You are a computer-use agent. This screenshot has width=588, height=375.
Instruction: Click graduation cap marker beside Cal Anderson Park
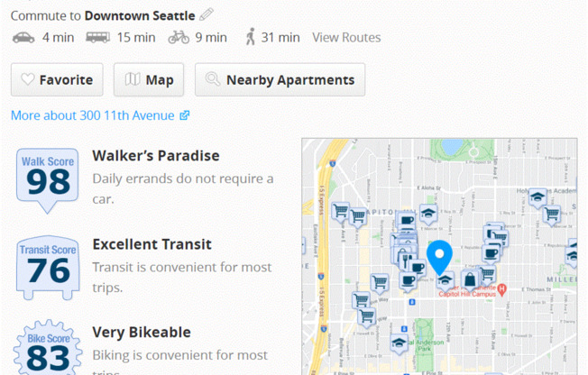pyautogui.click(x=398, y=343)
